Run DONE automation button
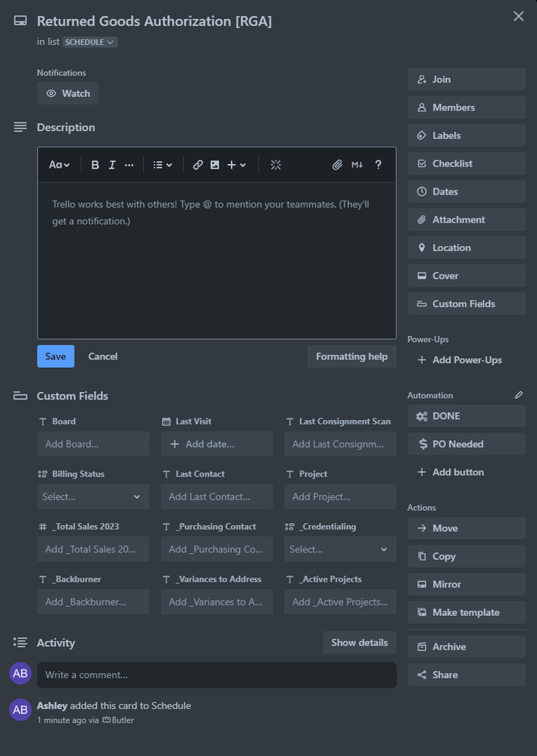Screen dimensions: 537x756 click(x=467, y=415)
